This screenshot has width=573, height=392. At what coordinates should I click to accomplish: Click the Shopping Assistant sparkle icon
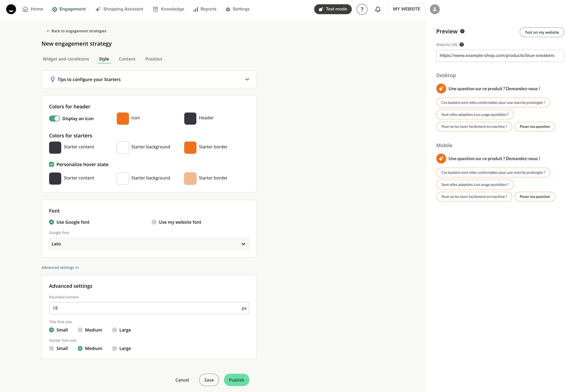pyautogui.click(x=98, y=9)
